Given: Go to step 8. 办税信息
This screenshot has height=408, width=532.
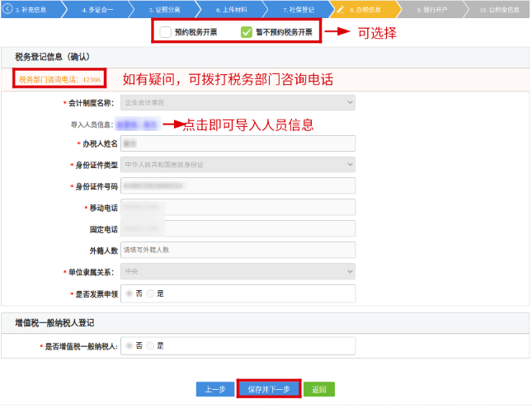Looking at the screenshot, I should coord(365,10).
